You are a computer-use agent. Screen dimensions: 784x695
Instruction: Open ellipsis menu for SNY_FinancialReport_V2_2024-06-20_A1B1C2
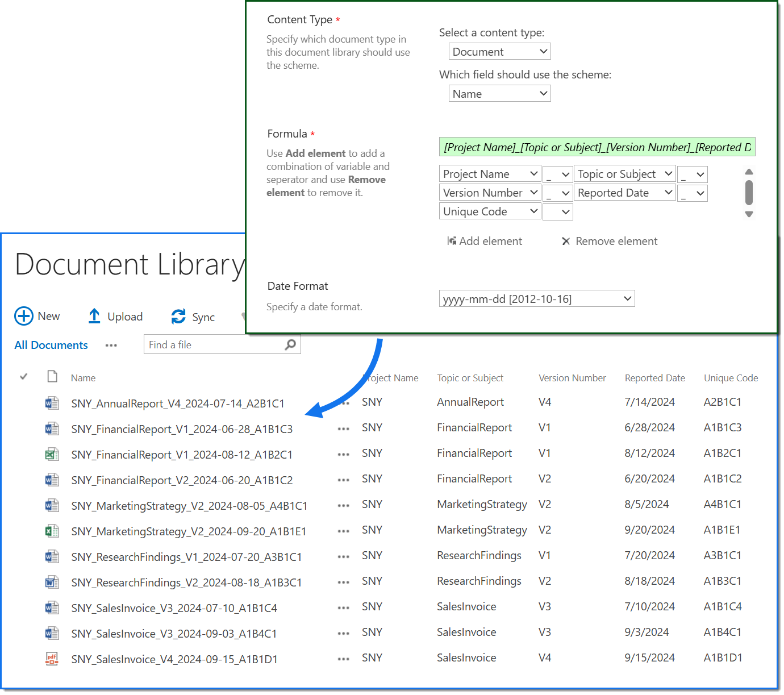point(344,480)
